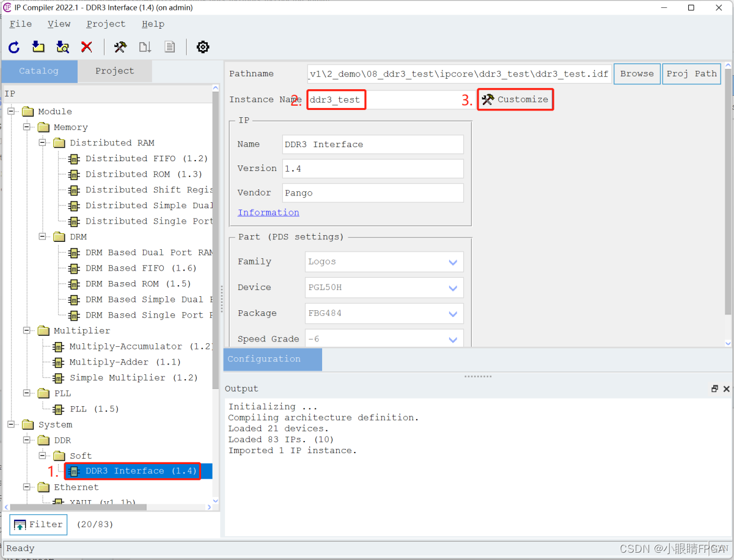Click the blue refresh icon in the toolbar
The image size is (734, 560).
click(x=14, y=47)
